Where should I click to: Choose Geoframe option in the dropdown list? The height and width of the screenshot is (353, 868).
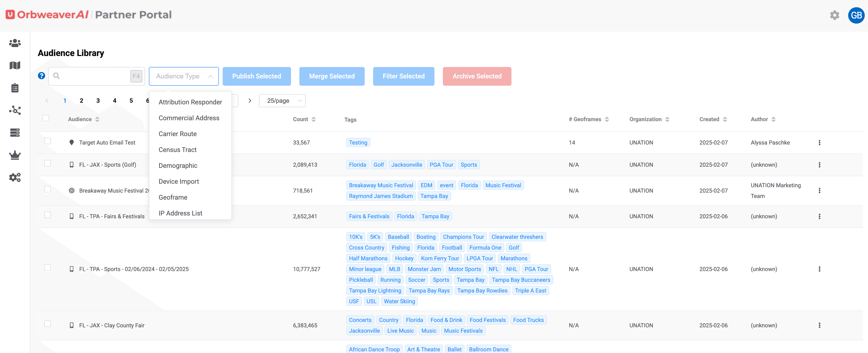(173, 197)
